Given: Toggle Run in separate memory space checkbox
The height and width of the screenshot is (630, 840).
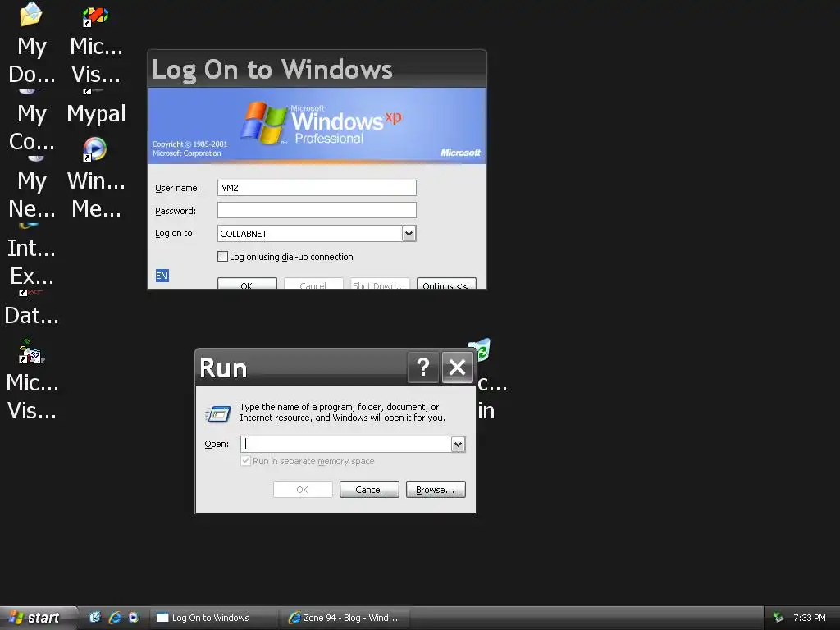Looking at the screenshot, I should pyautogui.click(x=246, y=461).
